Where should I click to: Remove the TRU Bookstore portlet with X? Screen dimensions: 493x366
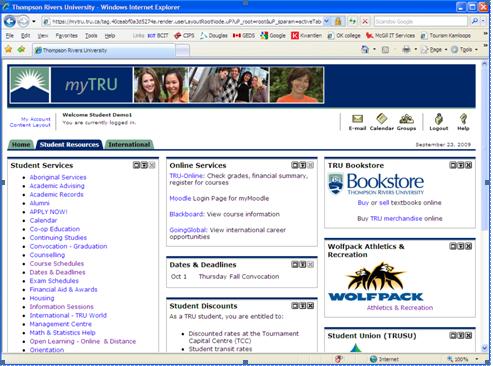pyautogui.click(x=468, y=165)
